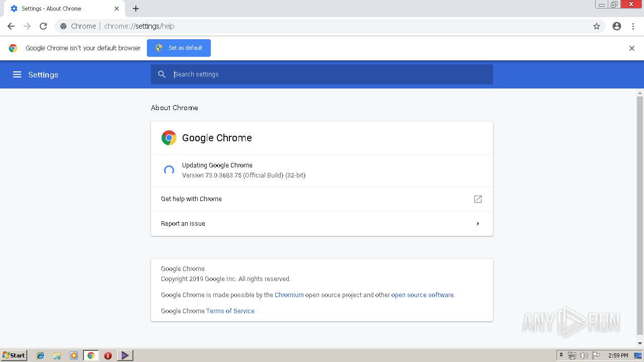The width and height of the screenshot is (644, 362).
Task: Click the Chrome icon in the infobar
Action: click(x=13, y=48)
